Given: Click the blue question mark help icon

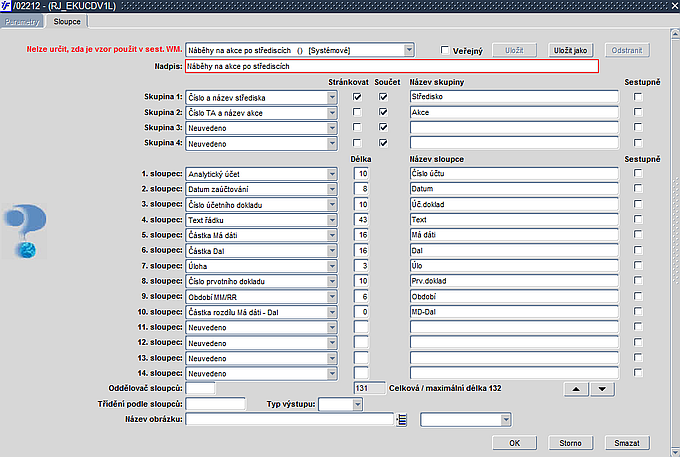Looking at the screenshot, I should (24, 231).
